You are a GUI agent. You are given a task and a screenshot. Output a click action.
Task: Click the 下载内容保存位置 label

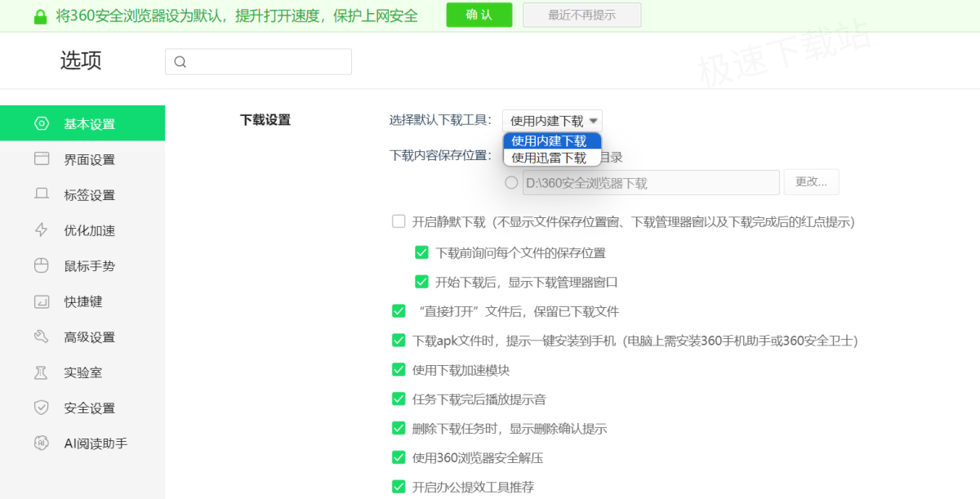(441, 156)
